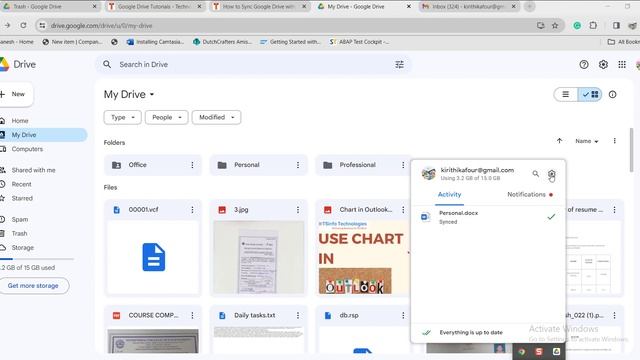This screenshot has width=640, height=360.
Task: Open Installing Camtasia bookmark
Action: (x=156, y=42)
